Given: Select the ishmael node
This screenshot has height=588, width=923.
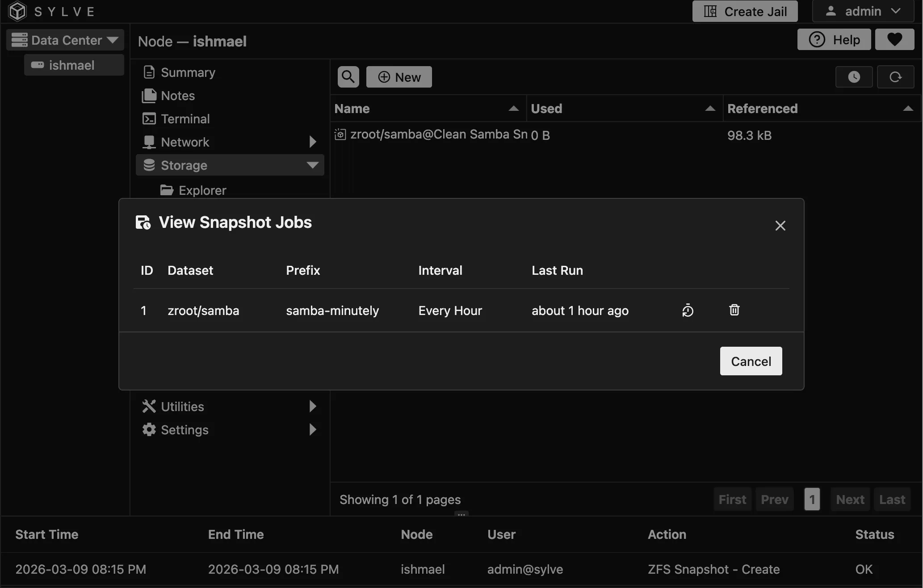Looking at the screenshot, I should (x=73, y=65).
